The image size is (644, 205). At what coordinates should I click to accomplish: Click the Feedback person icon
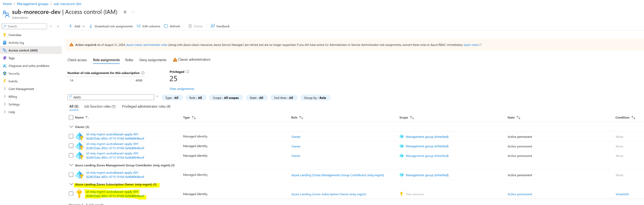pos(212,26)
